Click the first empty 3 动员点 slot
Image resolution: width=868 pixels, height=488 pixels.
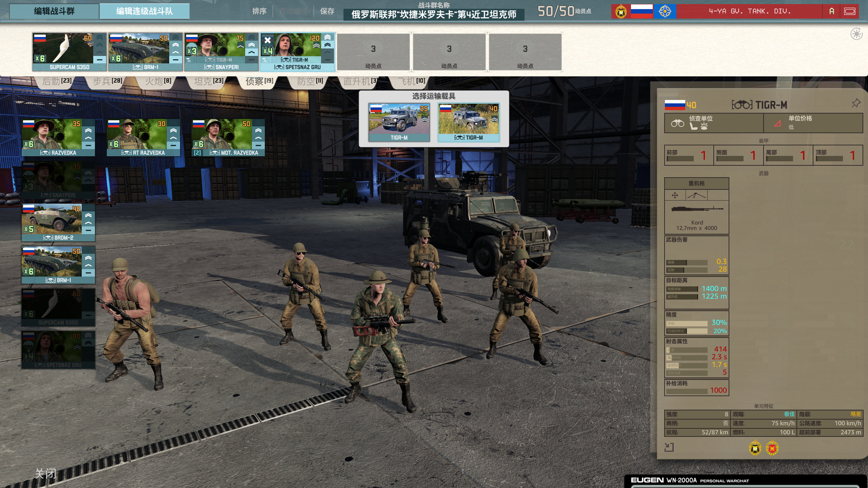(373, 52)
